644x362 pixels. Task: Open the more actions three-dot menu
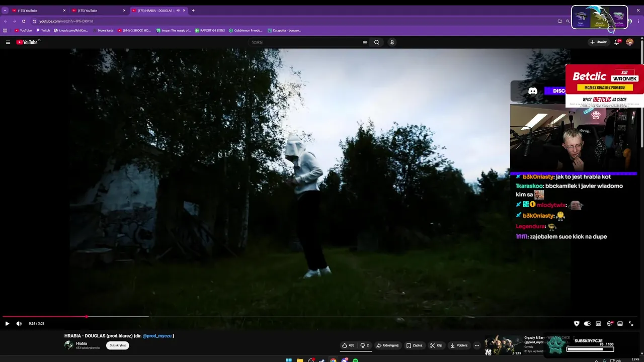477,345
